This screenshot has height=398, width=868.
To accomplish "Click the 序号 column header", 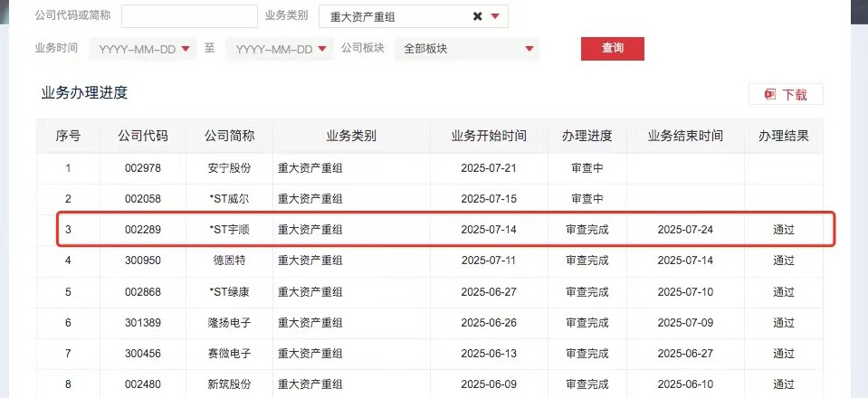I will [x=68, y=137].
